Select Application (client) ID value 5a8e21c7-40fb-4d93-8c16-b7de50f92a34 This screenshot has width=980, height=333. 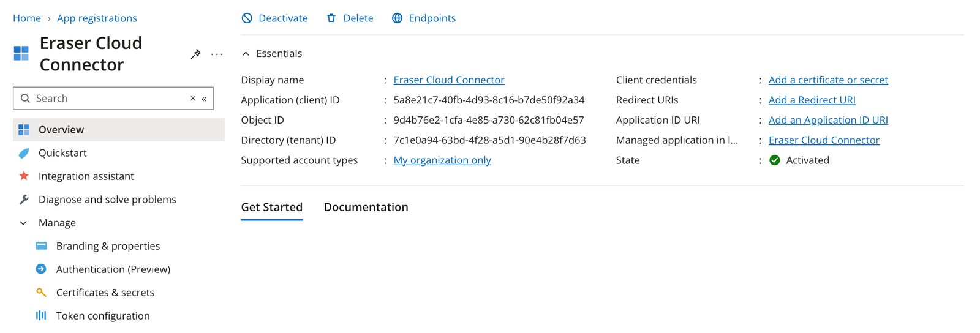click(489, 100)
